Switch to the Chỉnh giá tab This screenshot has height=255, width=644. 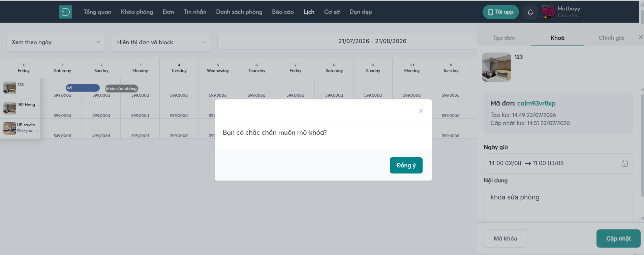tap(611, 38)
